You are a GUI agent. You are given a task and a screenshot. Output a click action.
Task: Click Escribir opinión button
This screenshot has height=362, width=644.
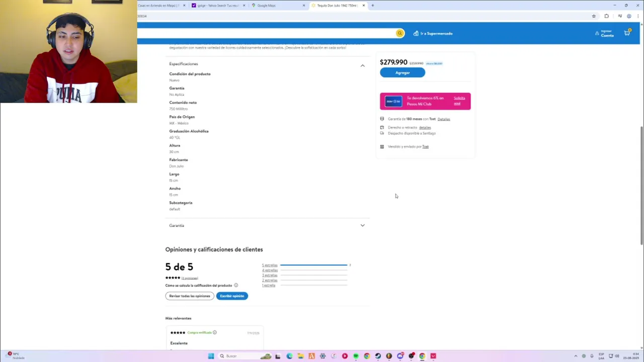232,296
